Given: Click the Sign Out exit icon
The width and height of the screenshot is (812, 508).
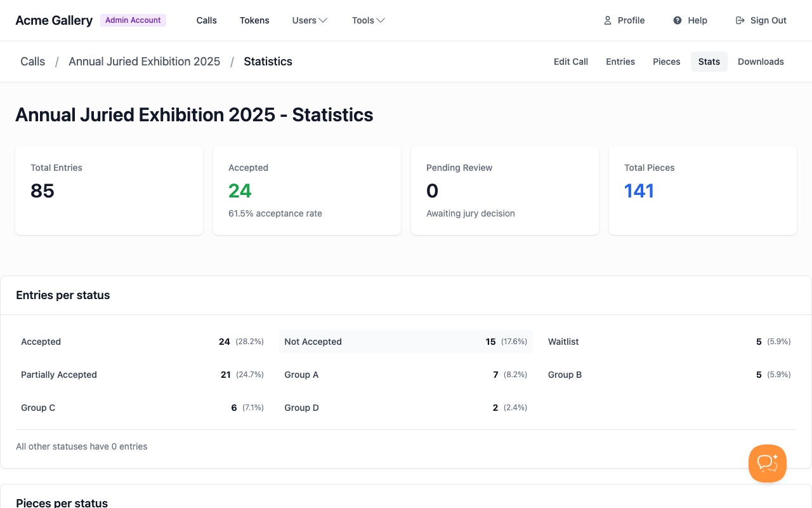Looking at the screenshot, I should (x=740, y=20).
